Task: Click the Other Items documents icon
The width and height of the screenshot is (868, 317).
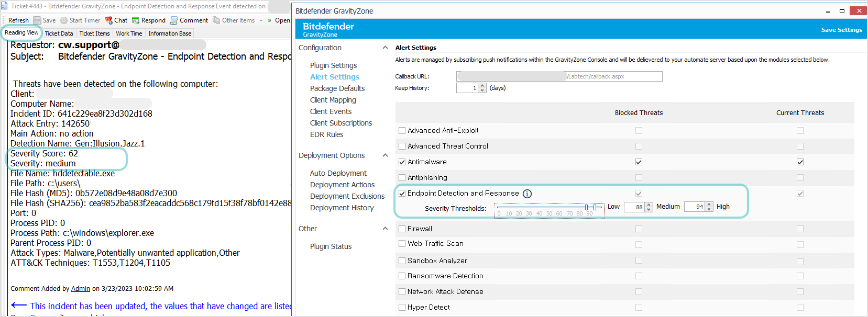Action: click(216, 20)
